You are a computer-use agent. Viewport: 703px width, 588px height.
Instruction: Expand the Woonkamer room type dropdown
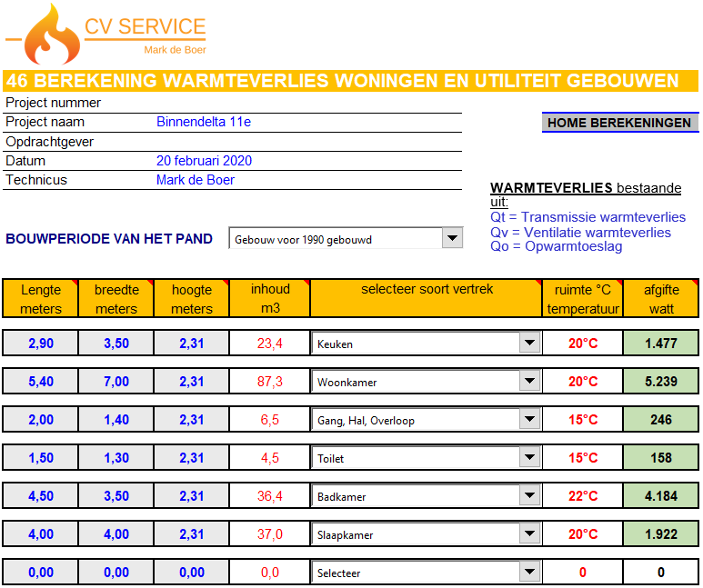click(x=529, y=381)
